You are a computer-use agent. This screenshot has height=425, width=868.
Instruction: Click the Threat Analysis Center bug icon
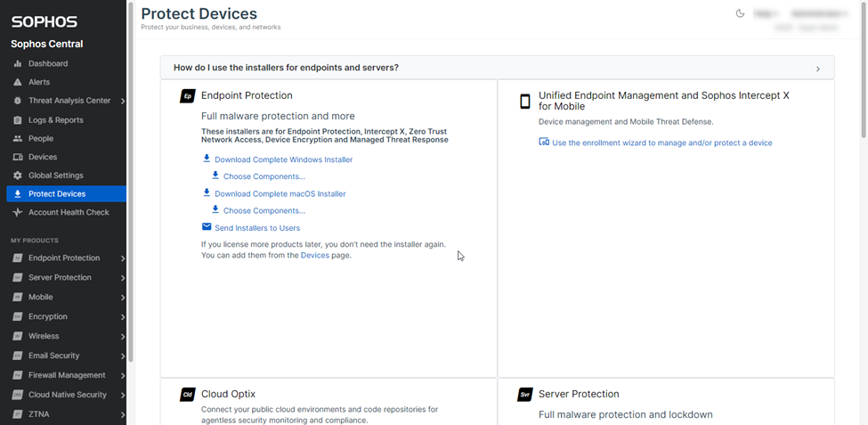point(18,101)
